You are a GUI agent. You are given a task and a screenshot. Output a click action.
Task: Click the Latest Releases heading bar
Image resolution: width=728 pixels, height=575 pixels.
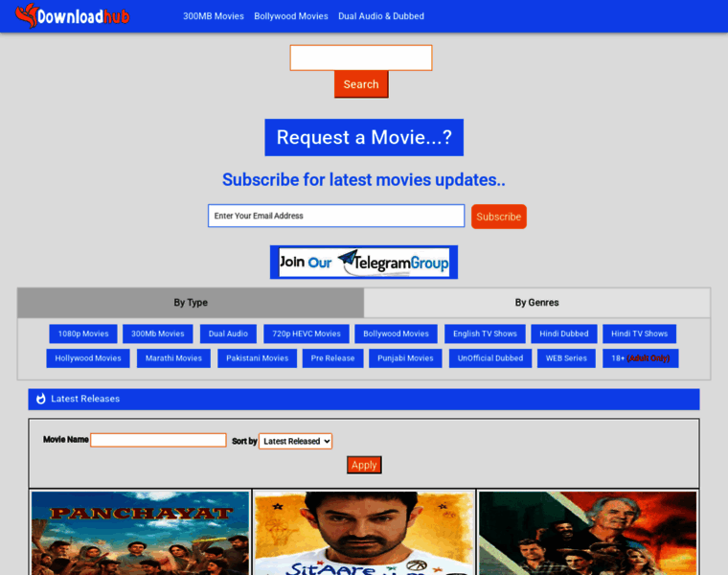(364, 400)
